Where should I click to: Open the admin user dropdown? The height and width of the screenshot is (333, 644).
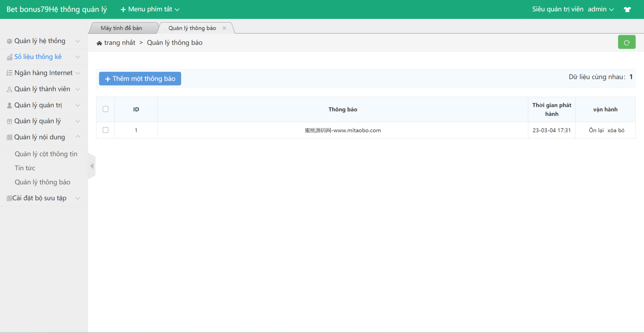(x=600, y=9)
